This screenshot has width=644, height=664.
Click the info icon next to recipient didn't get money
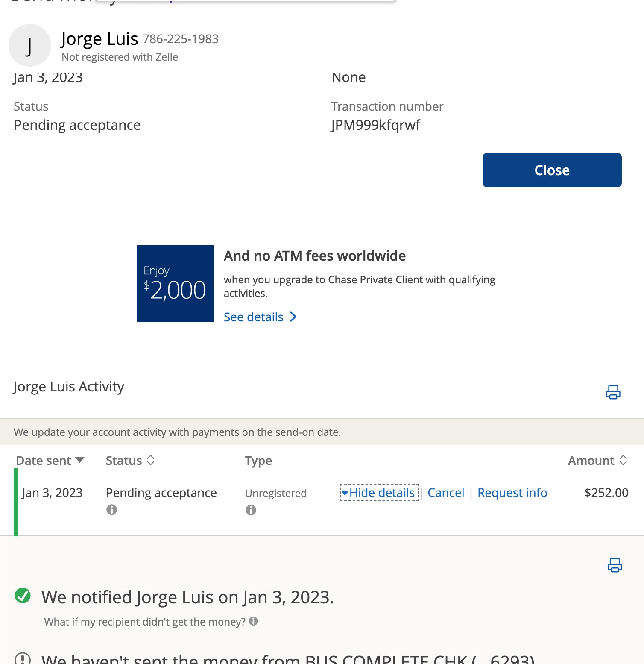tap(253, 621)
